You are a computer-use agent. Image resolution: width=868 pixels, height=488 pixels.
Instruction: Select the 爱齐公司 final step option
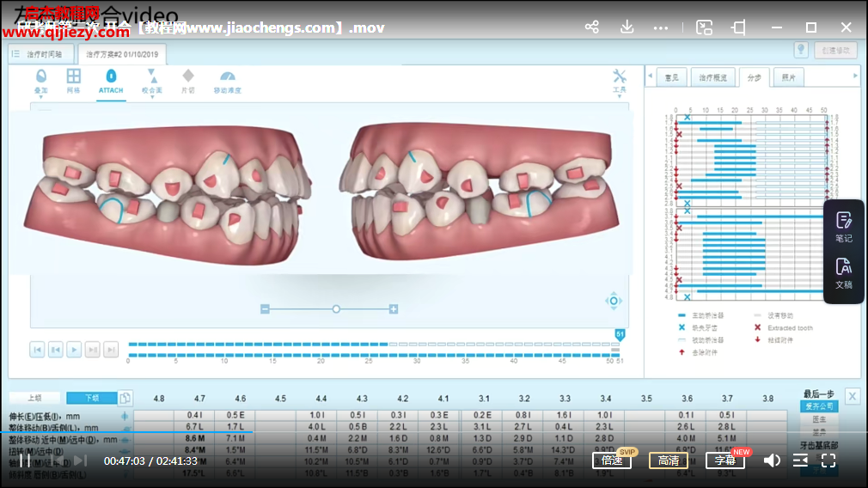pyautogui.click(x=819, y=406)
